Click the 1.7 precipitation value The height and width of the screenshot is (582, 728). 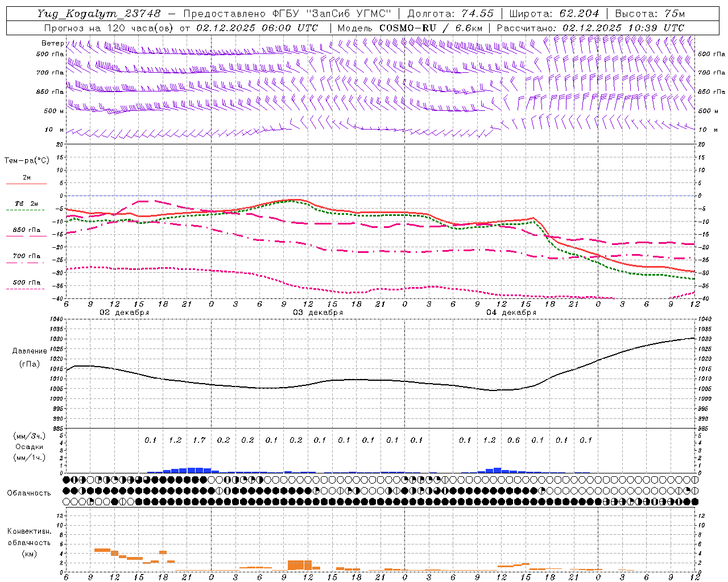[199, 440]
